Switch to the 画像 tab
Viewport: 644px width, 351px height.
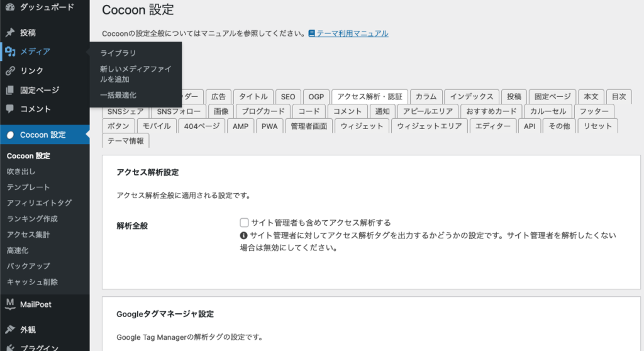pyautogui.click(x=221, y=111)
